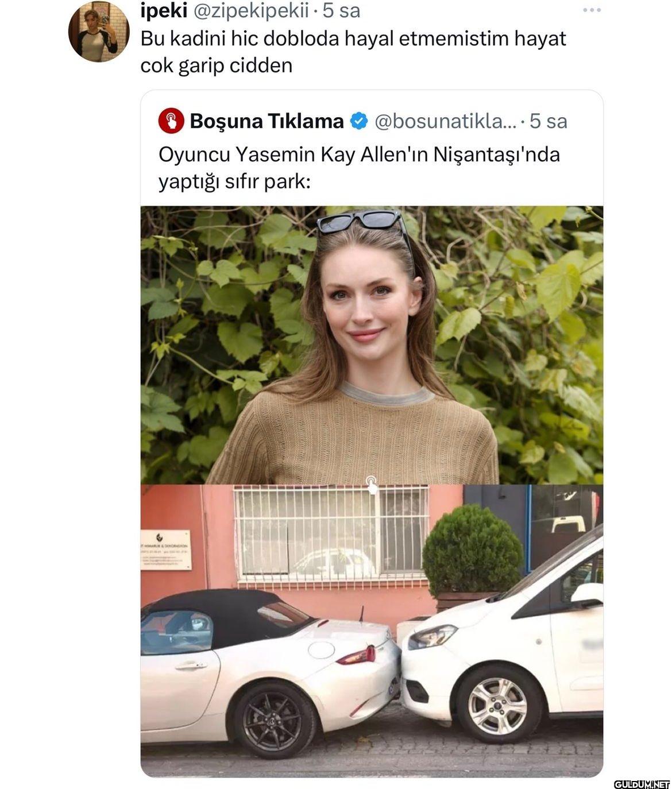Screen dimensions: 672x789
Task: Click the @bosunatikla... handle
Action: click(x=446, y=121)
